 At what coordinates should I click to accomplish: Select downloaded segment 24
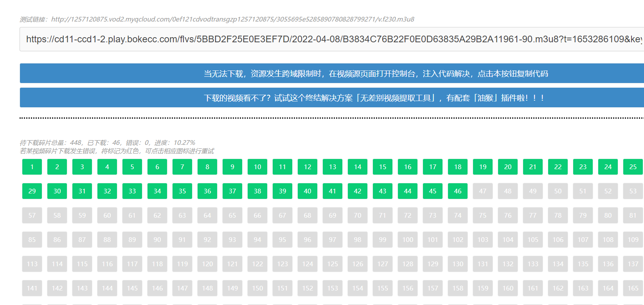pyautogui.click(x=608, y=167)
